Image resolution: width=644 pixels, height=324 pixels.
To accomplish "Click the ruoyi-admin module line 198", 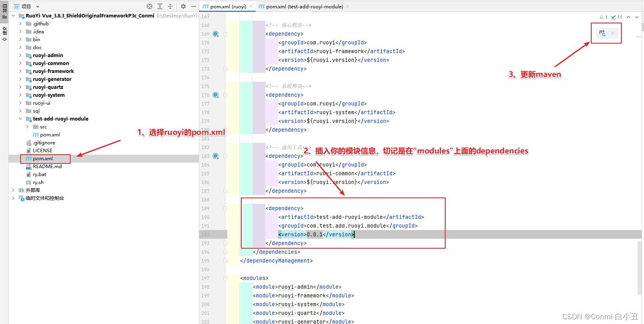I will 297,287.
